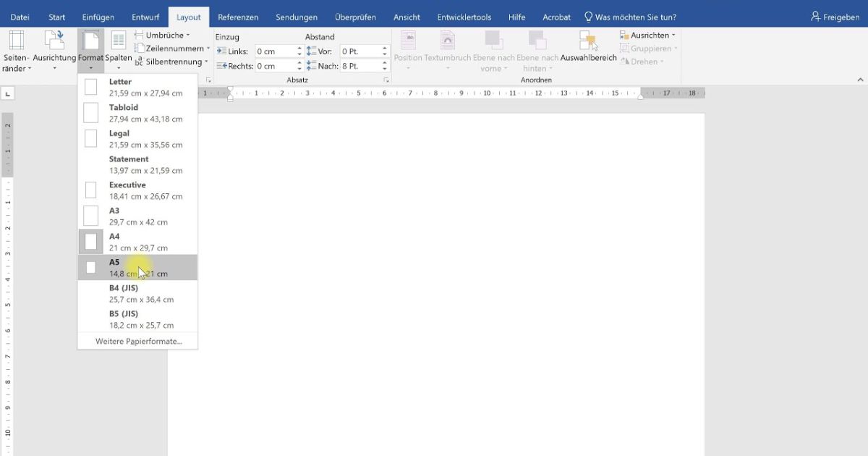Switch to the Referenzen tab
Screen dimensions: 868x456
pyautogui.click(x=238, y=17)
